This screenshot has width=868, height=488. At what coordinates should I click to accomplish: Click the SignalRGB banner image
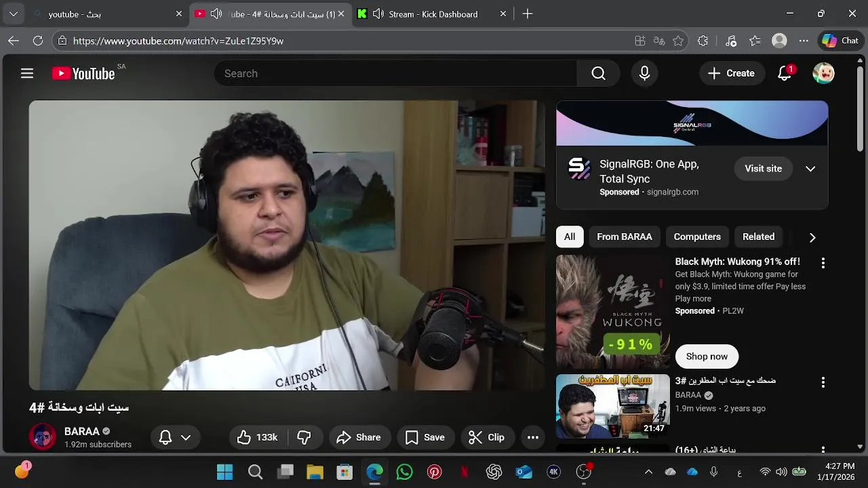692,123
